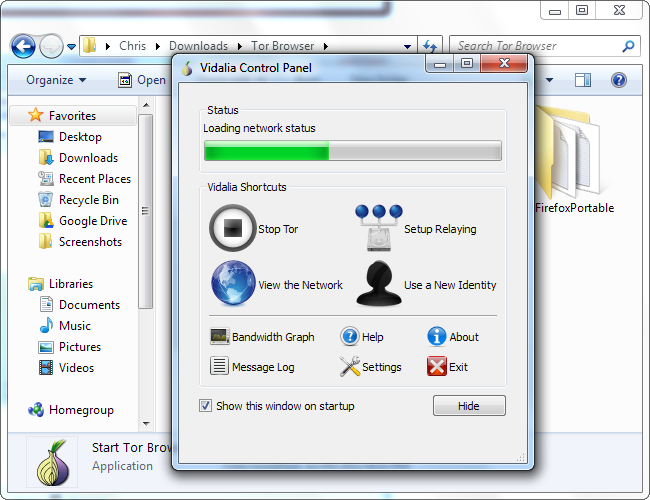
Task: Click the red Exit icon
Action: tap(437, 367)
